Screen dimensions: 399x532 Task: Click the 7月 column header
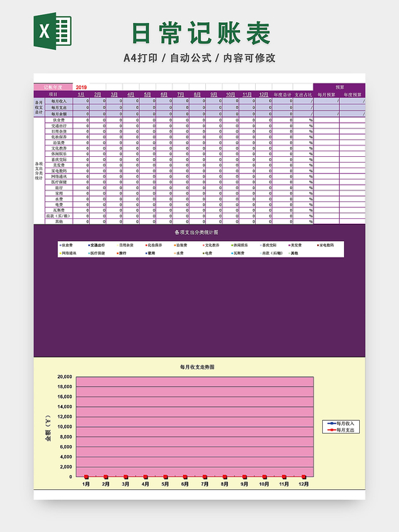click(181, 94)
